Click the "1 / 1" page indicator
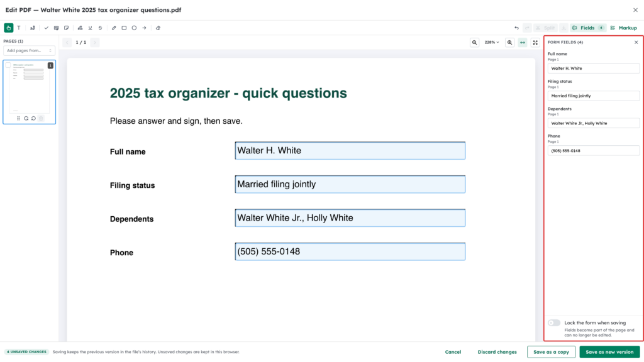644x362 pixels. click(81, 42)
